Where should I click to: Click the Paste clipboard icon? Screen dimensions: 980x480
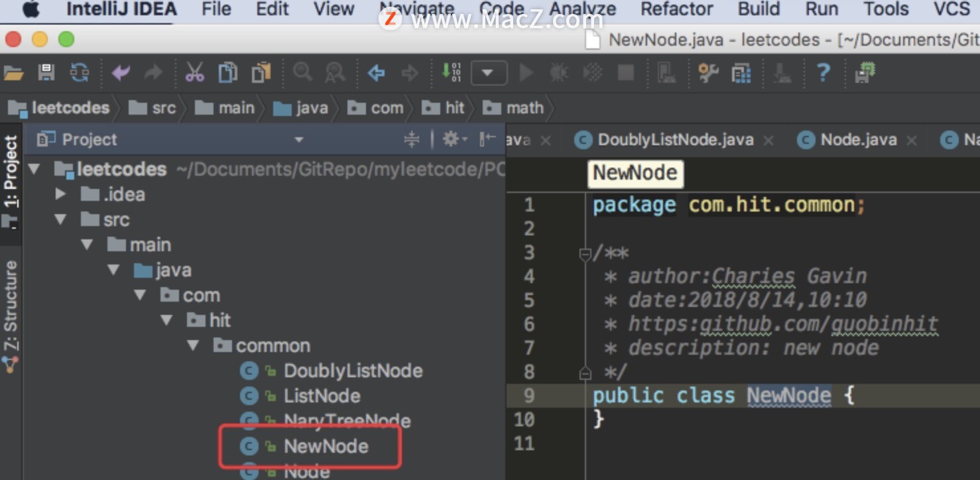coord(261,72)
